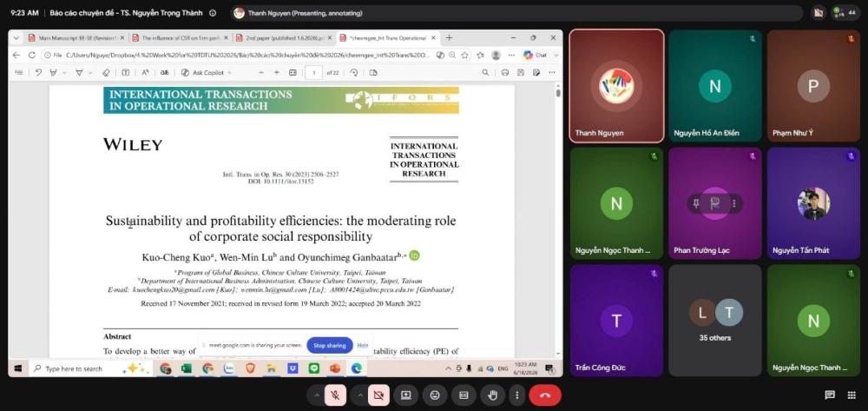Open the Meet activities grid icon

point(852,395)
